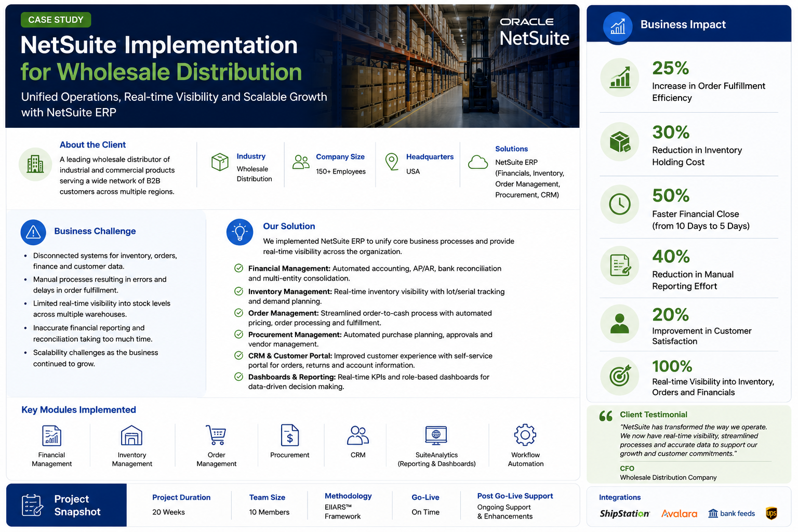
Task: Select the "100%" real-time visibility figure
Action: 672,366
